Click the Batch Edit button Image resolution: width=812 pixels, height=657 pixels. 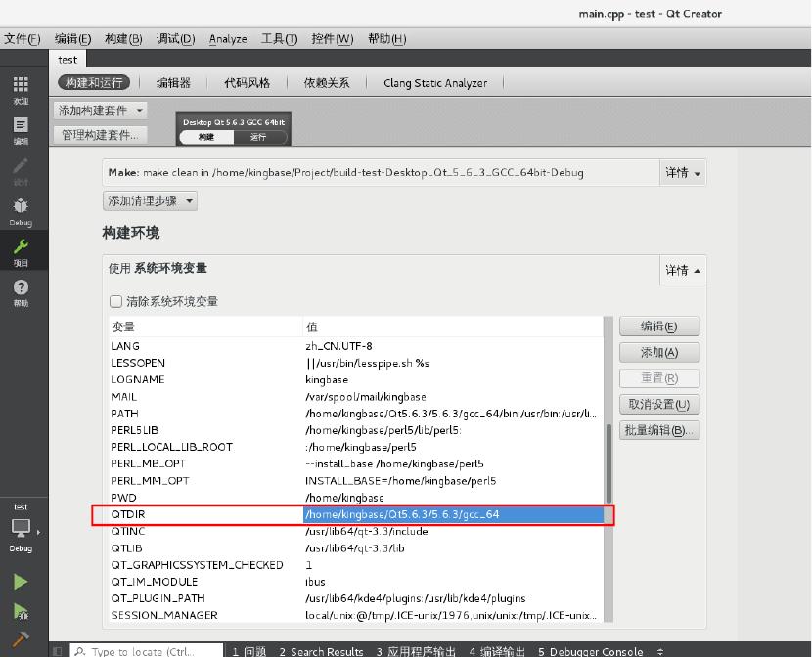[659, 430]
